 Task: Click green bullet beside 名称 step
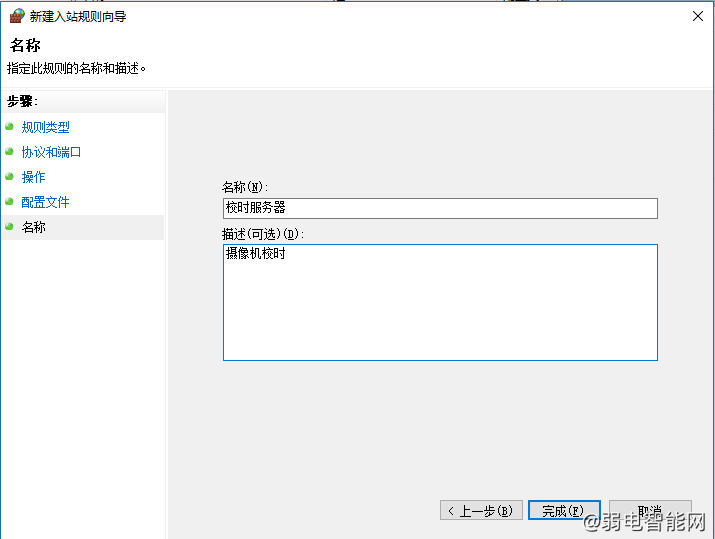click(9, 226)
